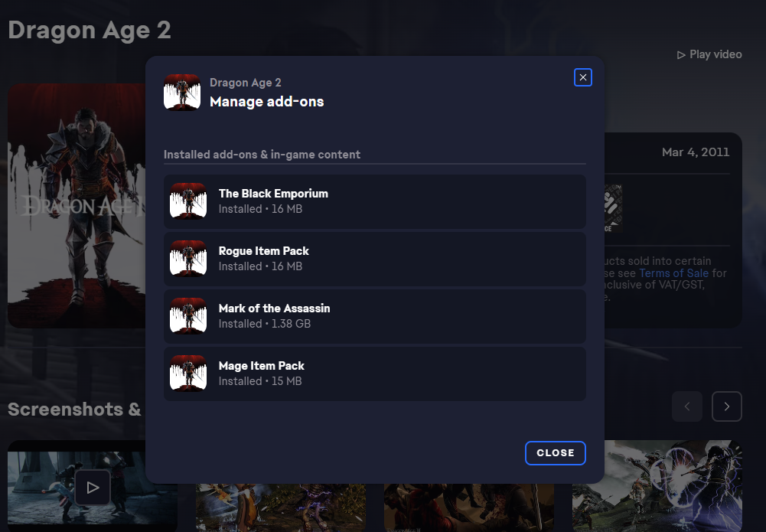766x532 pixels.
Task: Select the Rogue Item Pack entry
Action: (375, 259)
